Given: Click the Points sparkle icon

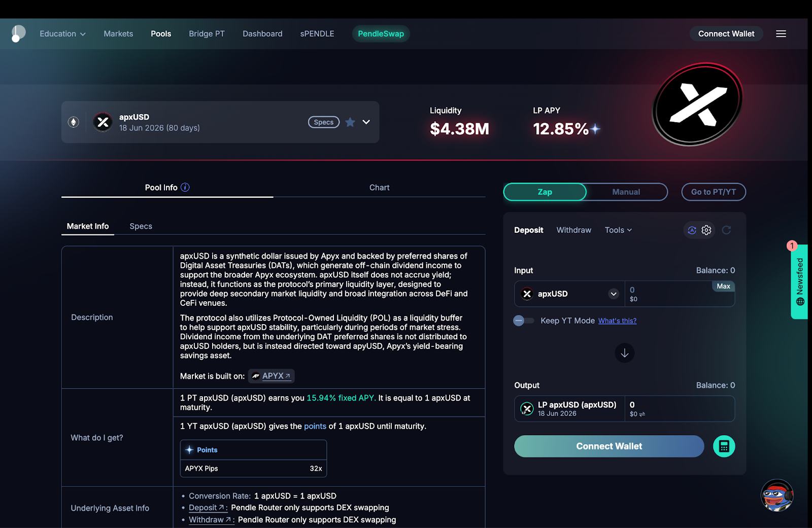Looking at the screenshot, I should 189,450.
